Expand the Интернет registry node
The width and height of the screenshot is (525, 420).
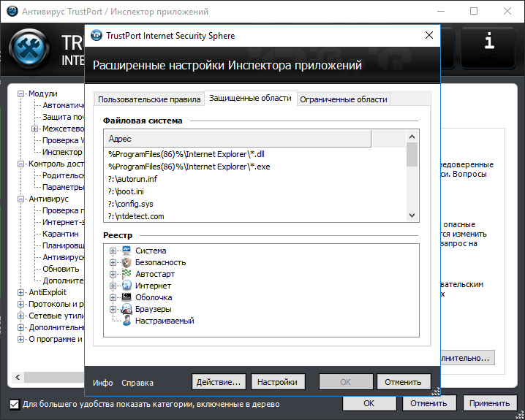click(113, 286)
